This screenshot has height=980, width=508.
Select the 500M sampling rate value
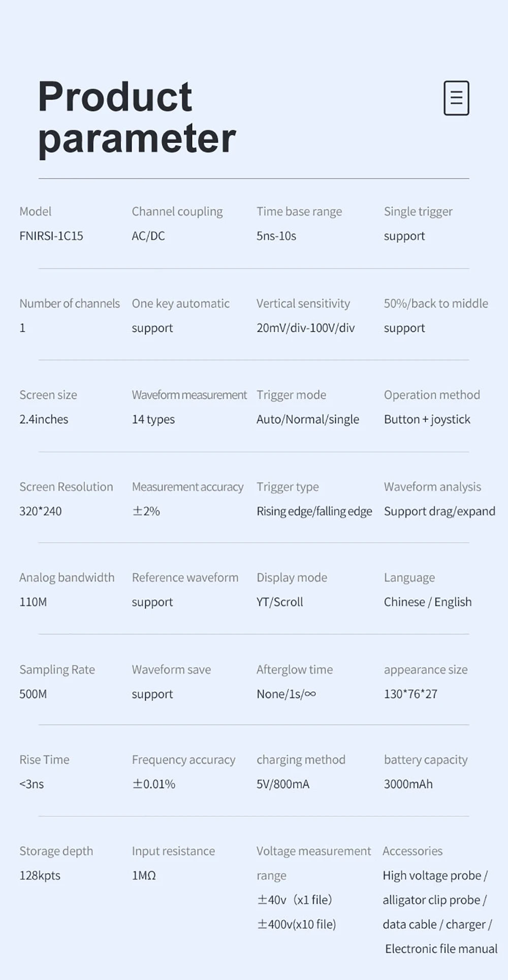(x=33, y=694)
